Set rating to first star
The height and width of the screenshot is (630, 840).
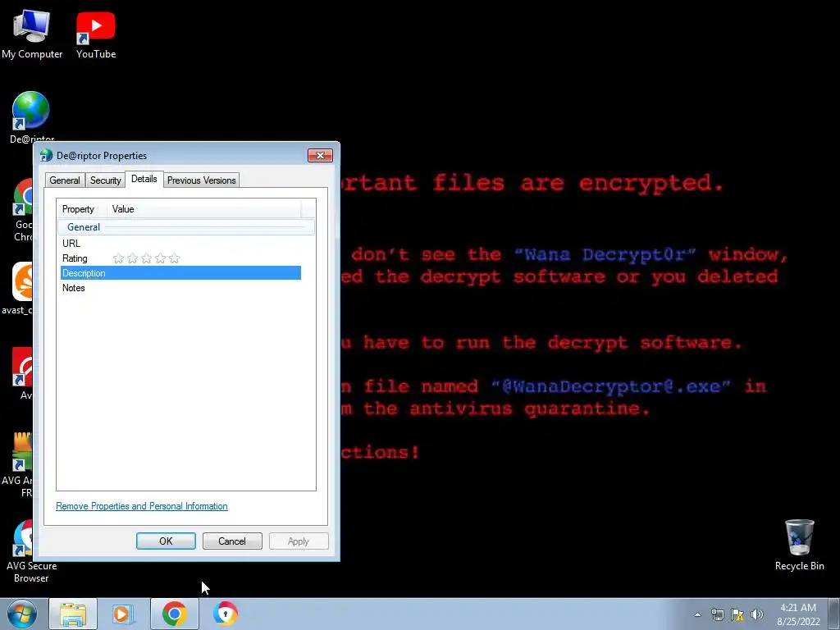click(118, 258)
